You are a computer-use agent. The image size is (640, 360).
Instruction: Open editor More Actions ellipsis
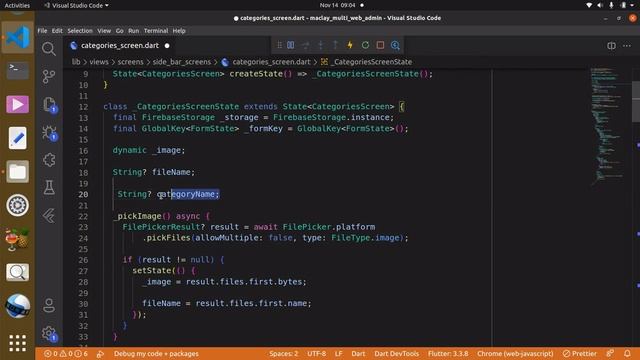(627, 46)
